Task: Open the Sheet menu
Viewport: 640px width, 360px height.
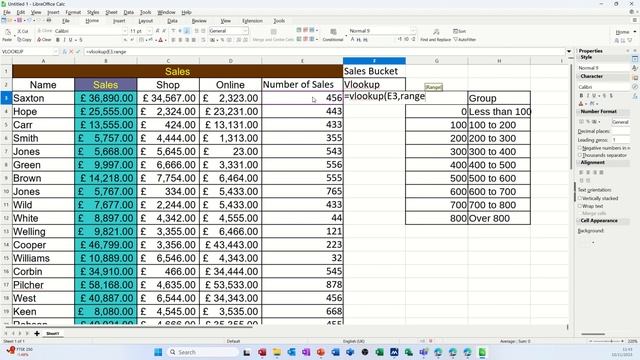Action: click(111, 12)
